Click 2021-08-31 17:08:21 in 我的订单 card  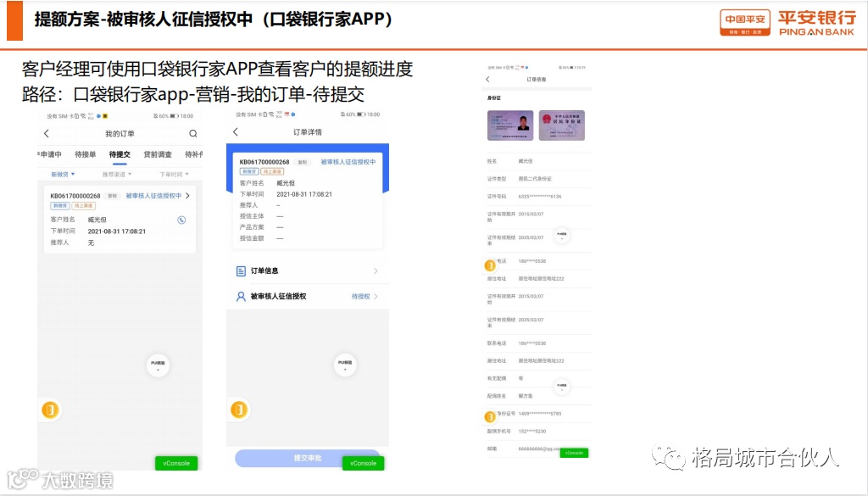[117, 231]
